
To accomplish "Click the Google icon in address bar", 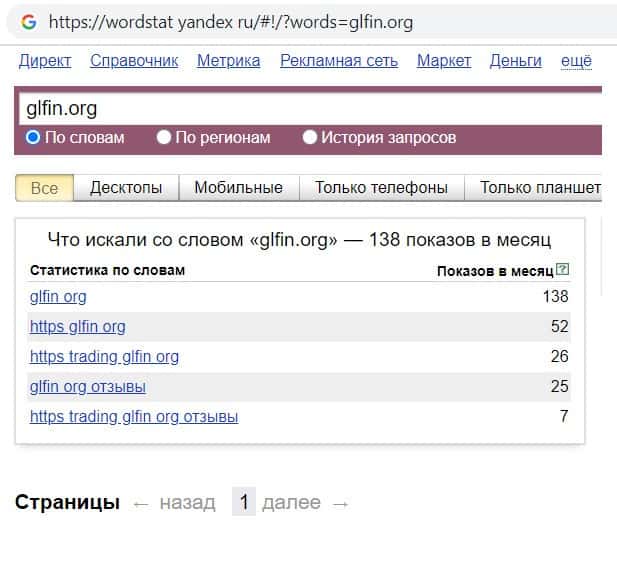I will [29, 22].
